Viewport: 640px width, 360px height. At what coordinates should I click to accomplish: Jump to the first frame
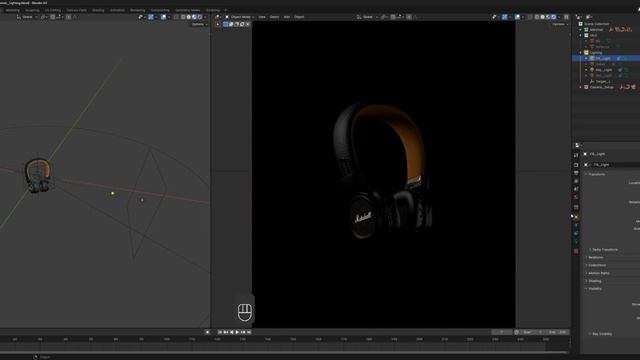click(220, 332)
